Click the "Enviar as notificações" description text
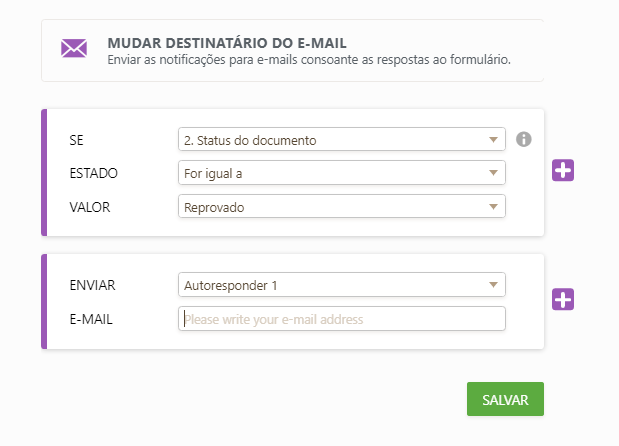This screenshot has width=619, height=446. tap(308, 60)
